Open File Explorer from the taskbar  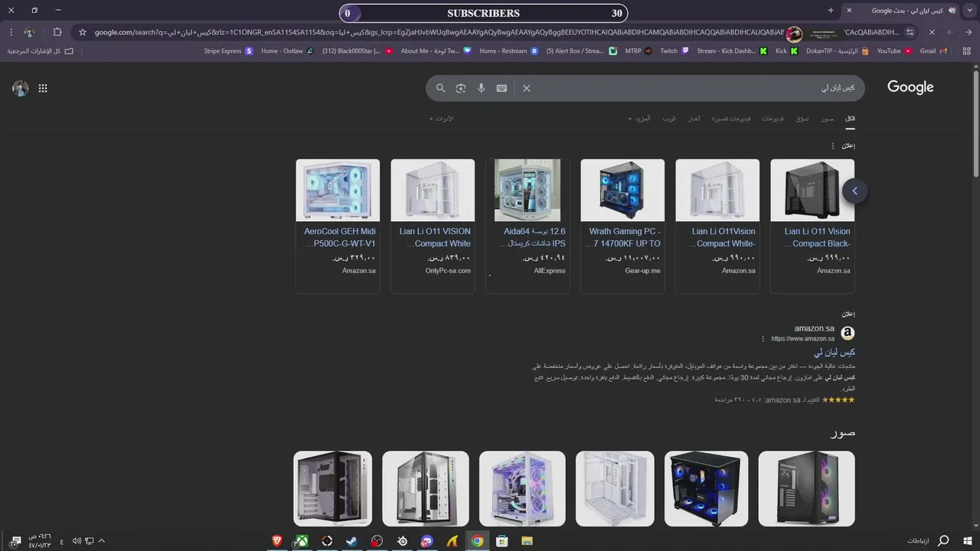pyautogui.click(x=527, y=541)
